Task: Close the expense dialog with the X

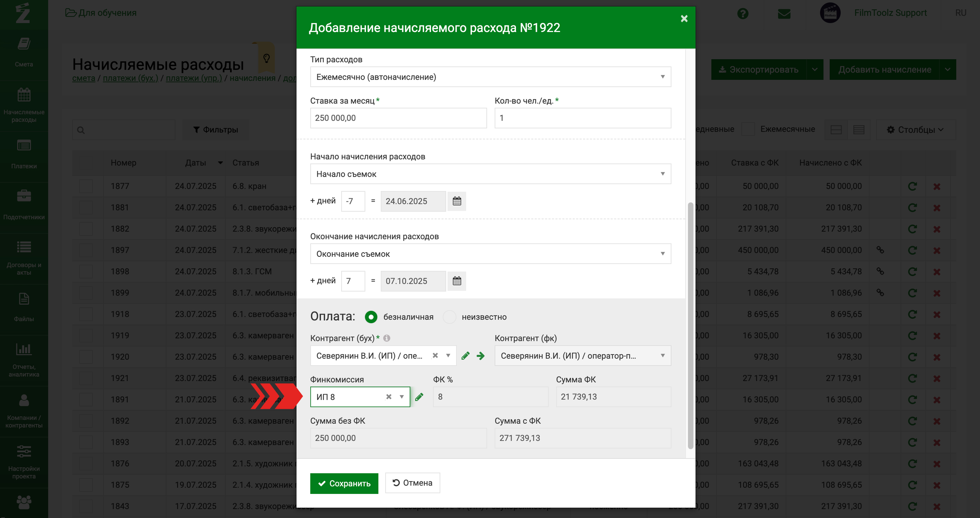Action: click(684, 19)
